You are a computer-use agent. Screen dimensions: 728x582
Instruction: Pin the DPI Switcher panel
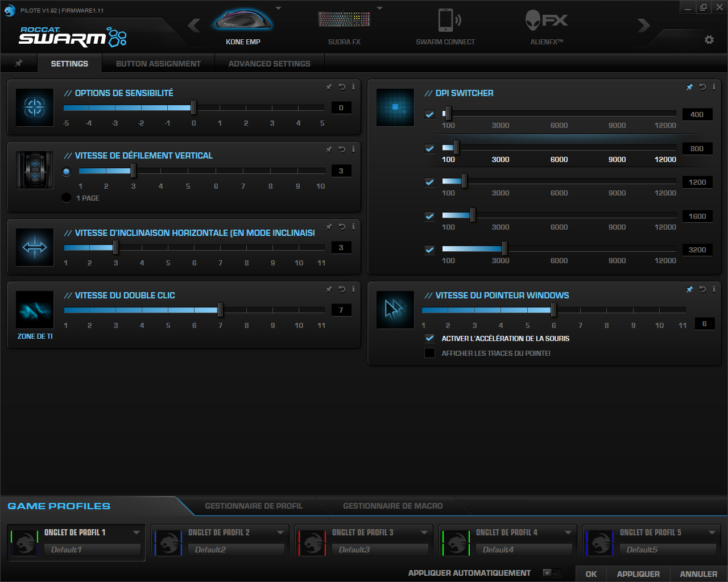pyautogui.click(x=689, y=87)
